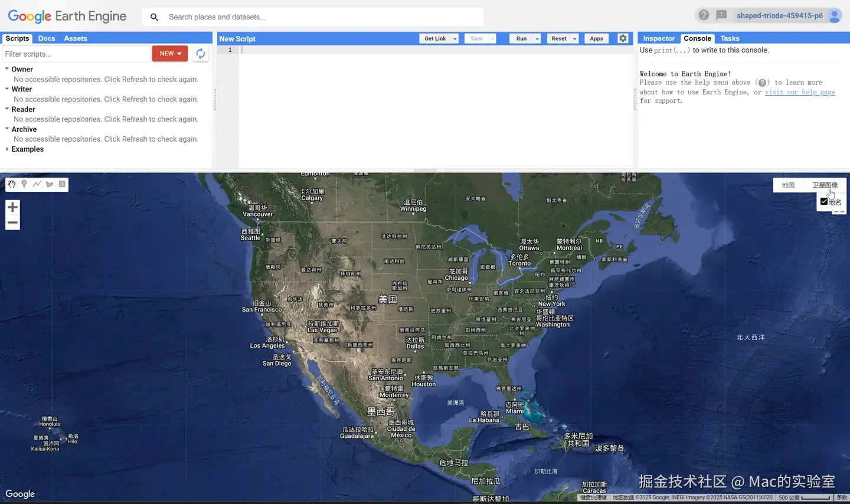
Task: Click the 条款 terms link on map
Action: click(842, 498)
